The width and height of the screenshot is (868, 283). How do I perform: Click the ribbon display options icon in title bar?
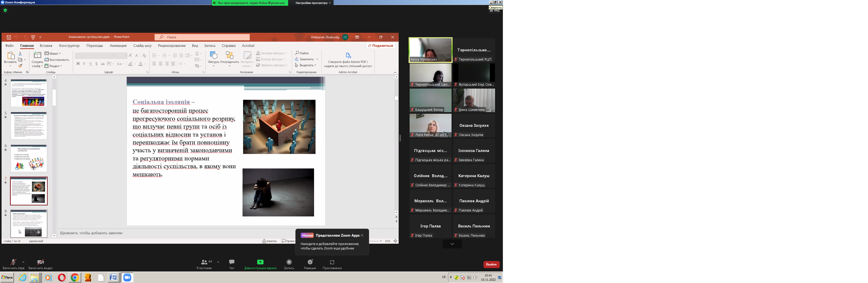(357, 37)
